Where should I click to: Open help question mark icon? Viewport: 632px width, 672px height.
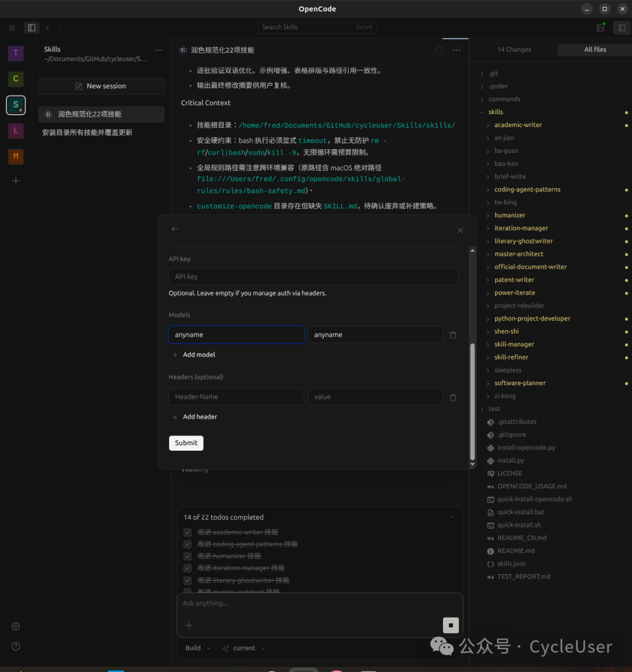pos(16,646)
